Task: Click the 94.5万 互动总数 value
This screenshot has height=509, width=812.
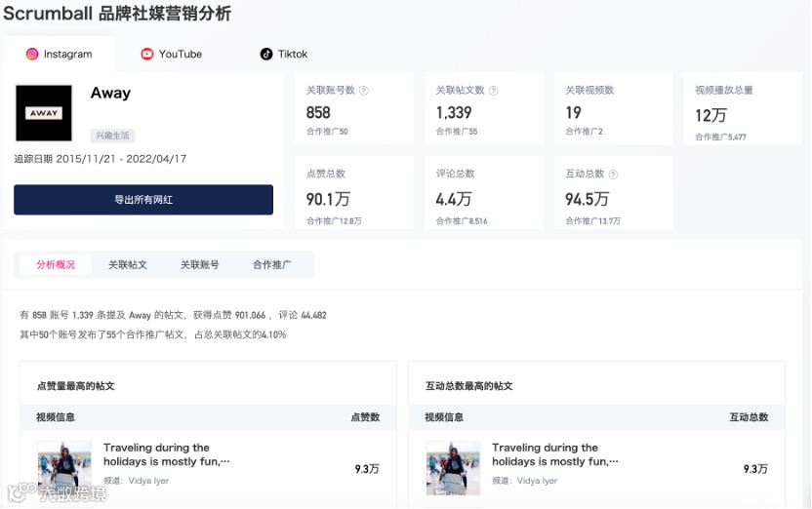Action: pos(588,199)
